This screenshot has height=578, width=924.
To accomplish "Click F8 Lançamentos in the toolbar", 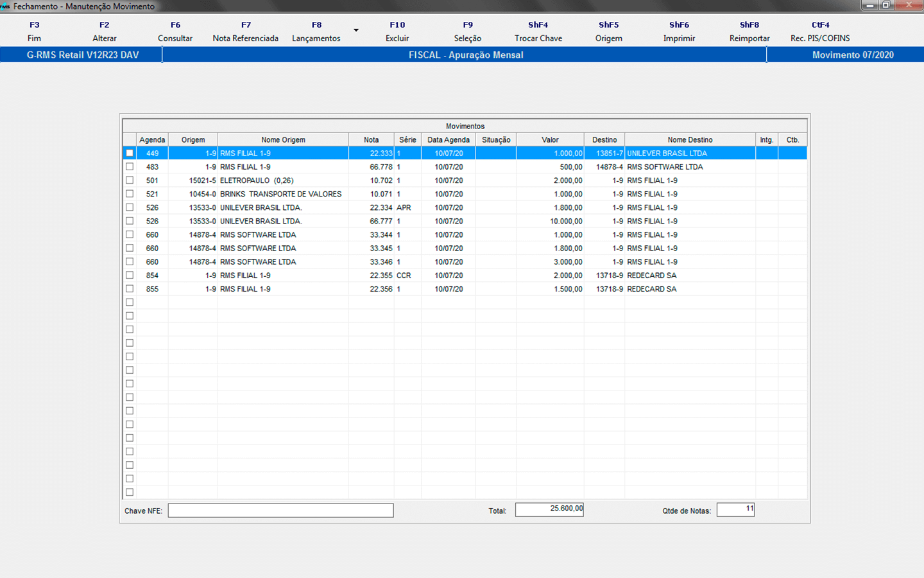I will coord(316,31).
